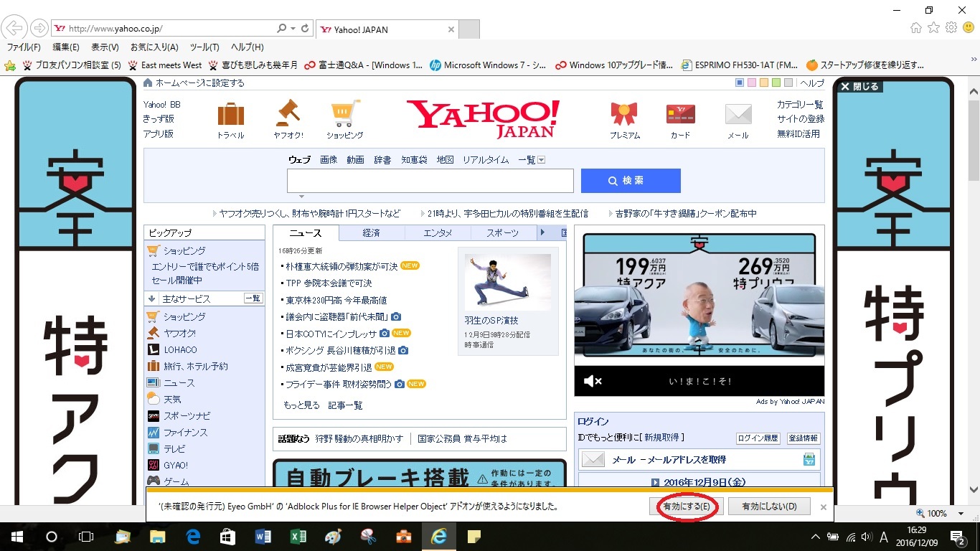Open the ツール(T) menu
Screen dimensions: 980x551
pyautogui.click(x=204, y=47)
